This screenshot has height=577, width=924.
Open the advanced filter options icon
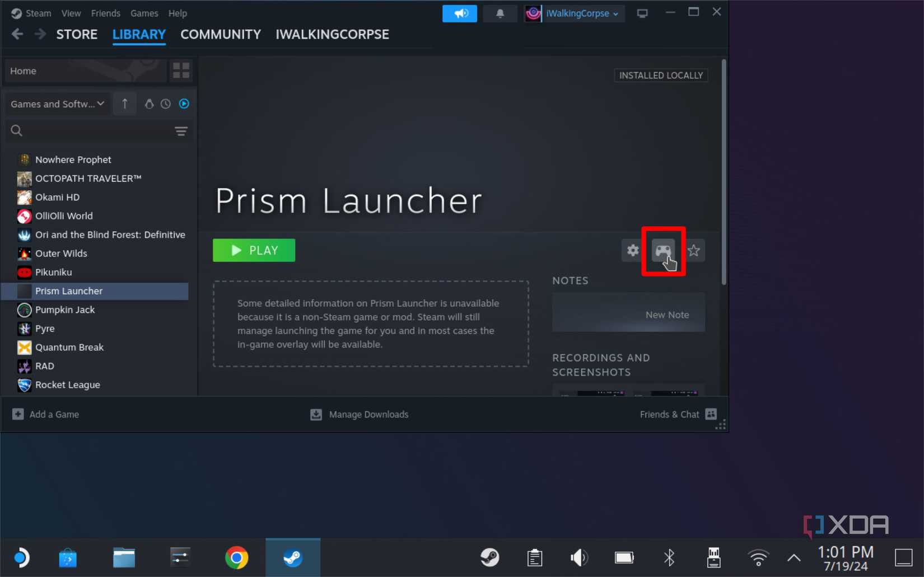(181, 131)
